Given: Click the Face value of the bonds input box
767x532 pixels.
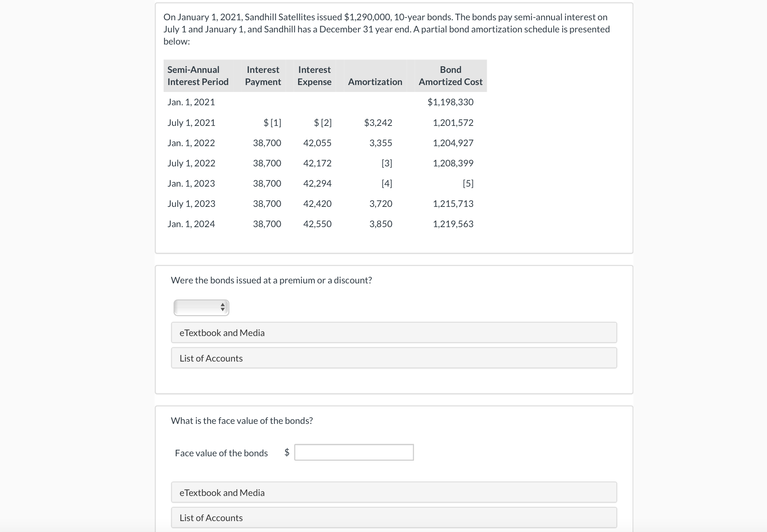Looking at the screenshot, I should tap(354, 452).
